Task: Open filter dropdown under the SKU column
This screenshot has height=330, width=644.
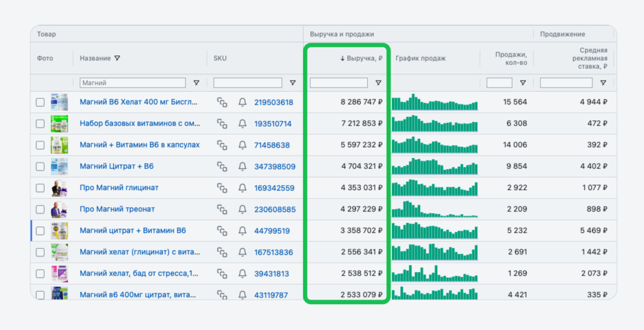Action: [292, 82]
